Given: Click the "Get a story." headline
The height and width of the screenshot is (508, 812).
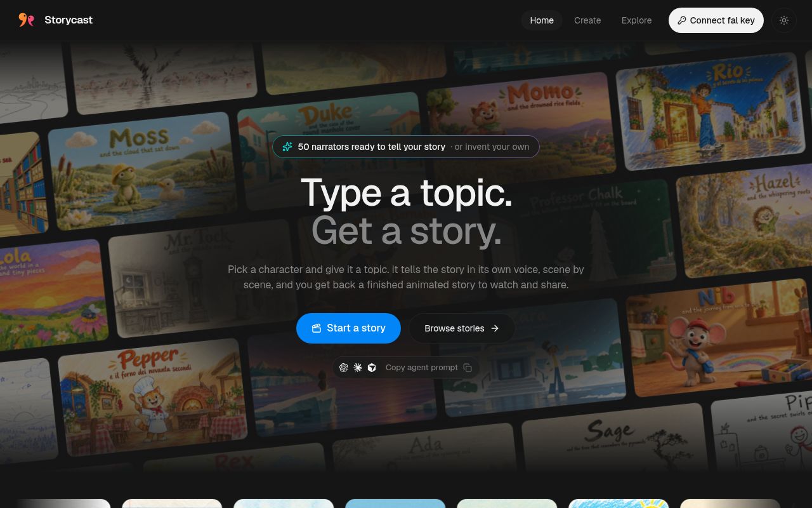Looking at the screenshot, I should [406, 230].
